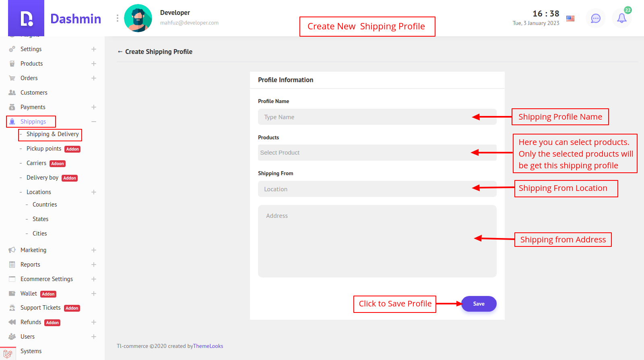
Task: Open the ThemeLooks footer link
Action: pyautogui.click(x=208, y=346)
